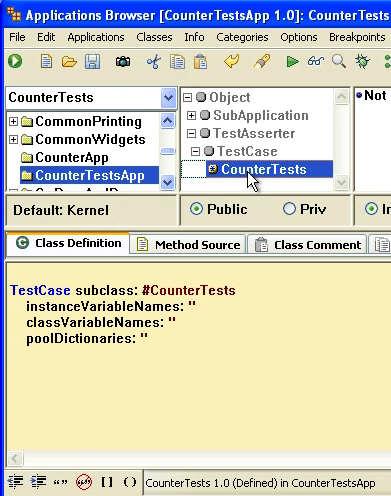Collapse the TestAsserter class node

tap(191, 133)
